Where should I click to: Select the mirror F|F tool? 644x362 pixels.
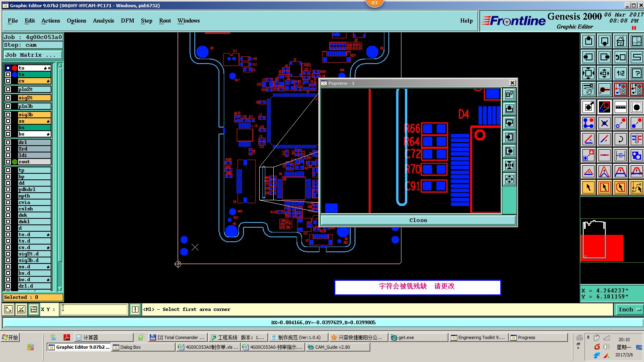pyautogui.click(x=637, y=139)
